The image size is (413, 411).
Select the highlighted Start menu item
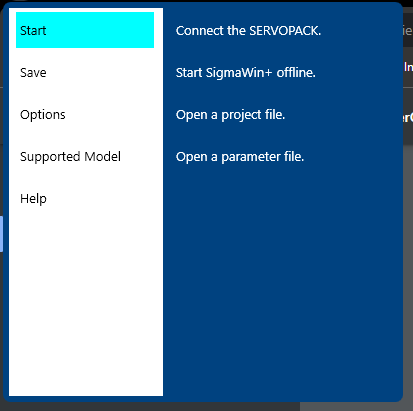(x=85, y=30)
